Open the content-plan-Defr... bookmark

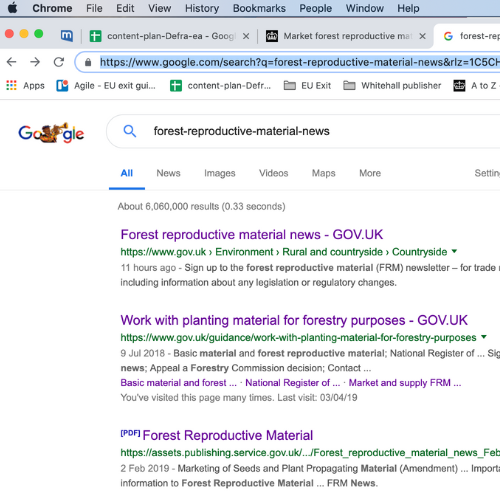click(220, 86)
